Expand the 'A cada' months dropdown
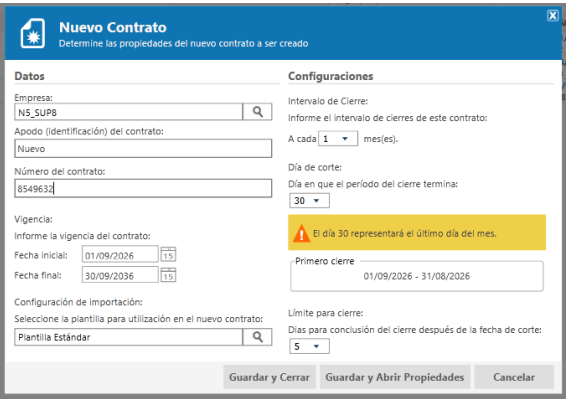The width and height of the screenshot is (566, 399). coord(338,139)
